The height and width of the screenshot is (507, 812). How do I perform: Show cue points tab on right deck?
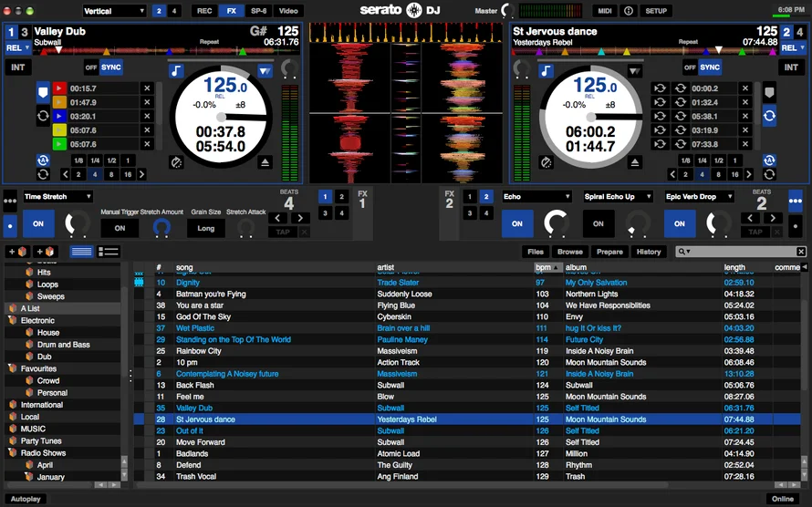click(769, 93)
